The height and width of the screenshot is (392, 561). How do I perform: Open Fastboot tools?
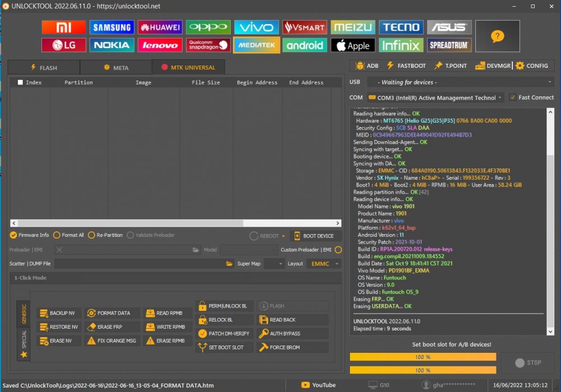click(406, 66)
